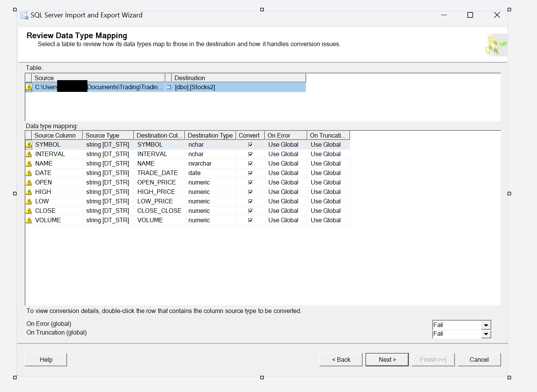Click the Destination Col... column header

click(x=159, y=135)
